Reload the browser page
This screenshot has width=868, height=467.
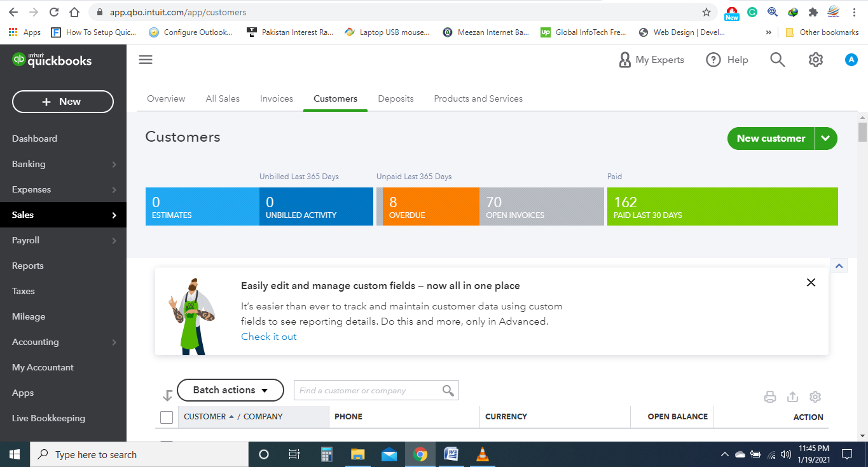tap(54, 12)
